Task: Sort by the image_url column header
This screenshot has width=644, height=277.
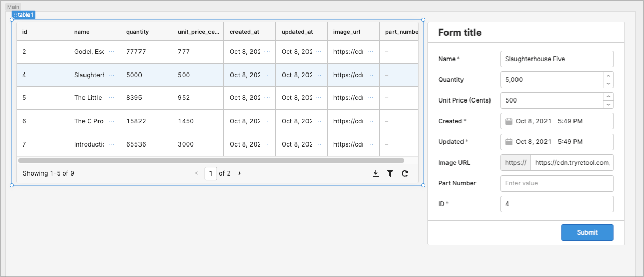Action: pyautogui.click(x=353, y=32)
